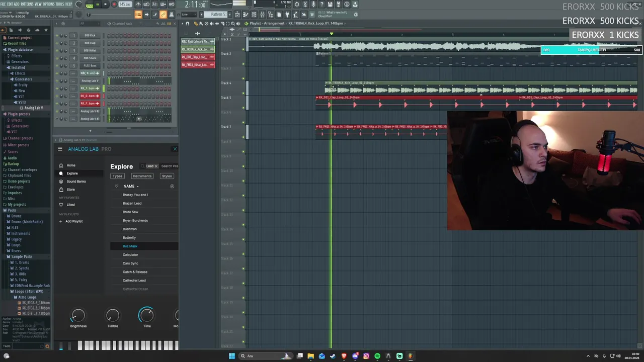Screen dimensions: 644x362
Task: Click the Types filter button
Action: pos(117,176)
